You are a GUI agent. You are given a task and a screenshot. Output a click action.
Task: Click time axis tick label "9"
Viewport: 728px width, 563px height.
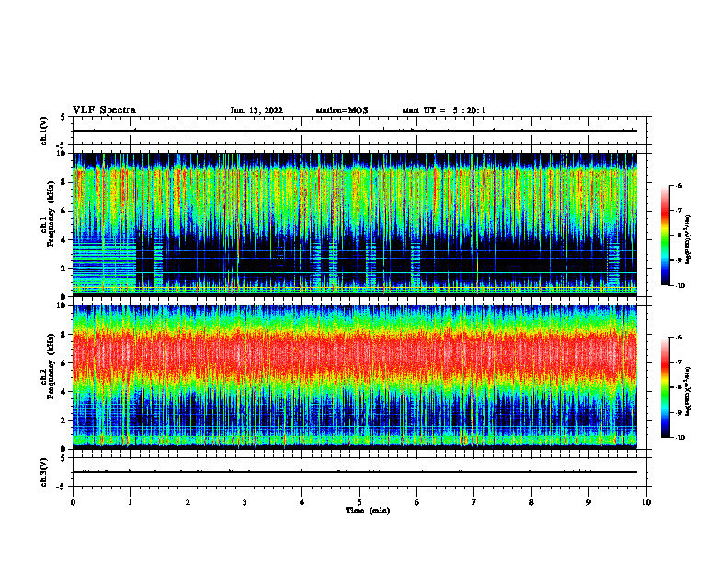pos(588,502)
